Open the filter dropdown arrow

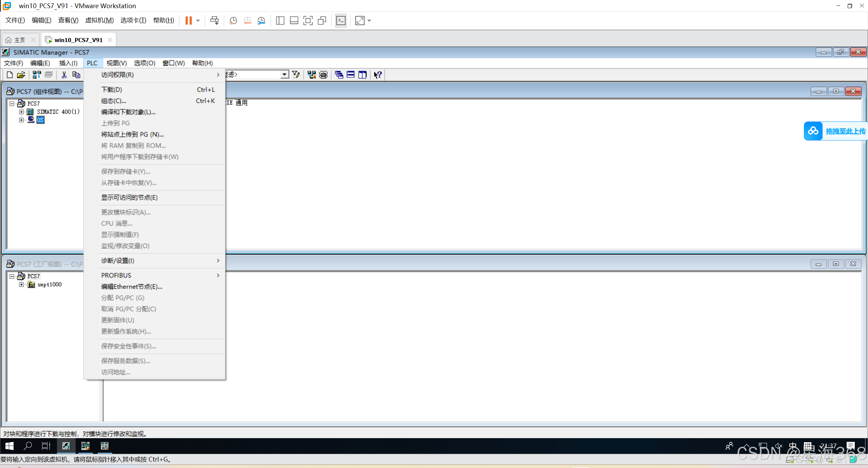(x=284, y=75)
